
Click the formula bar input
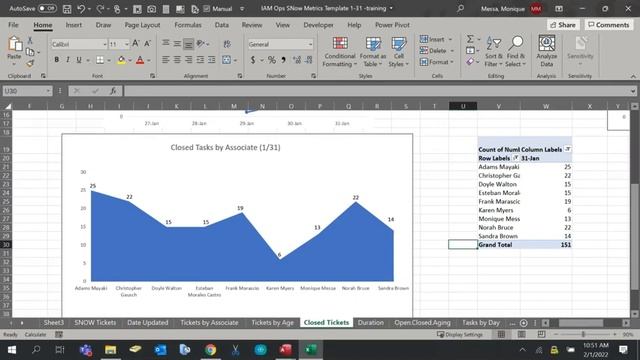[x=378, y=91]
